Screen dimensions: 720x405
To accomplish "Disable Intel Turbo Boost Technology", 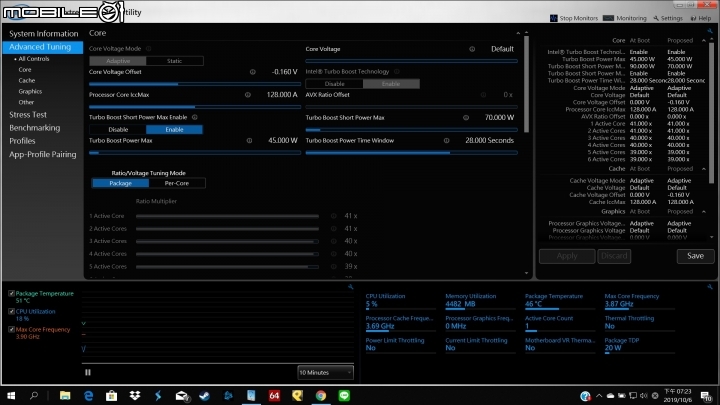I will tap(334, 84).
